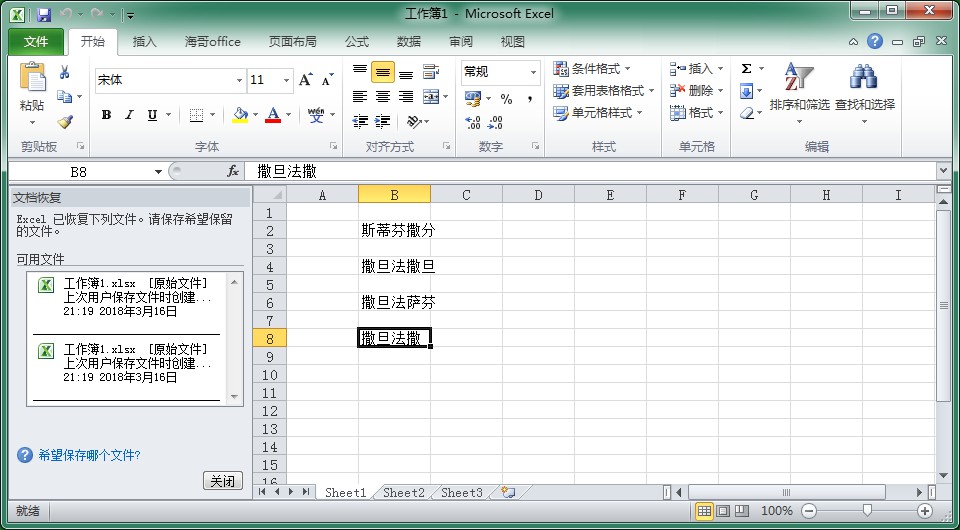Click Merge and Center icon
The height and width of the screenshot is (530, 960).
coord(431,97)
